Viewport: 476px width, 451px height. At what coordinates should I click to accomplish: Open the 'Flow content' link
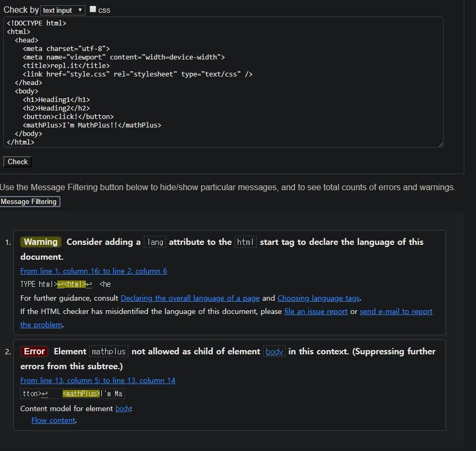[54, 420]
